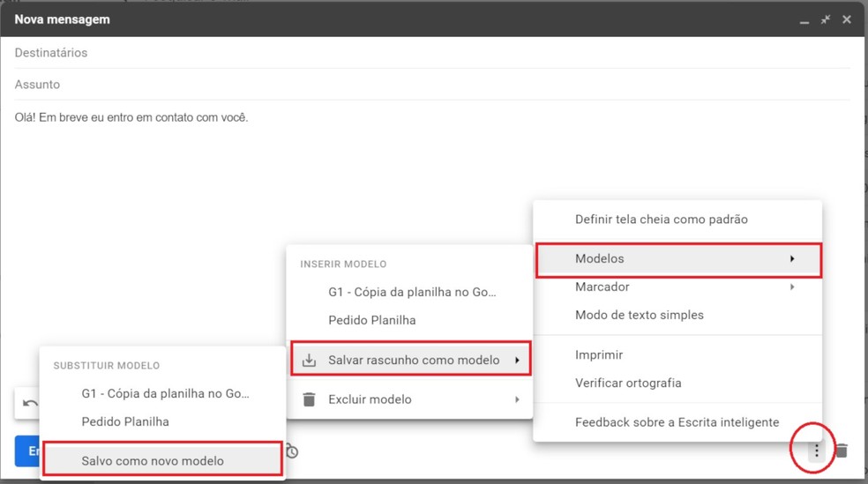Click the discard draft trash icon

tap(842, 450)
